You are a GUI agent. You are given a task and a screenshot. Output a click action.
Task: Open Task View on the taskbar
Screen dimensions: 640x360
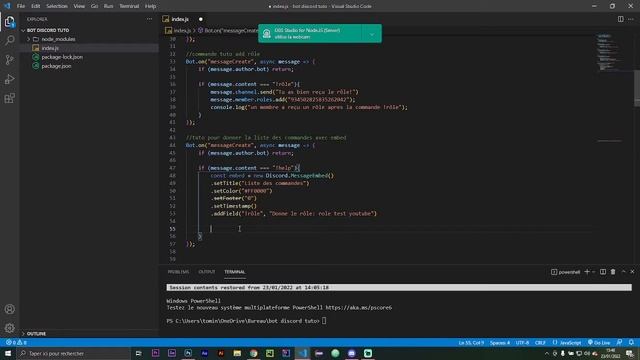[139, 353]
